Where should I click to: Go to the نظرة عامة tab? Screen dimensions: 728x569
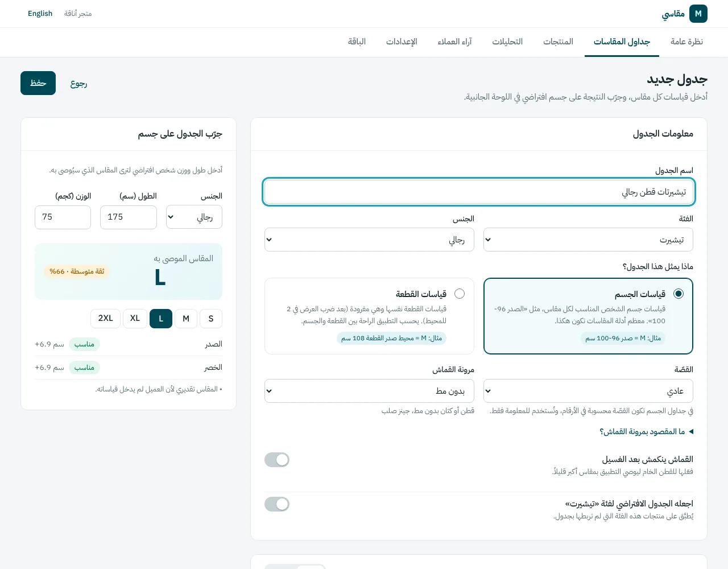tap(686, 42)
